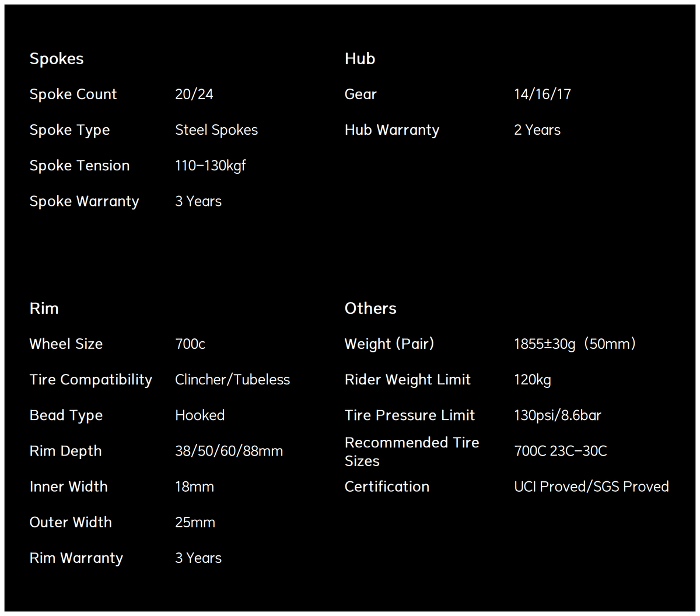Click the Clincher/Tubeless value
The width and height of the screenshot is (700, 616).
click(233, 380)
